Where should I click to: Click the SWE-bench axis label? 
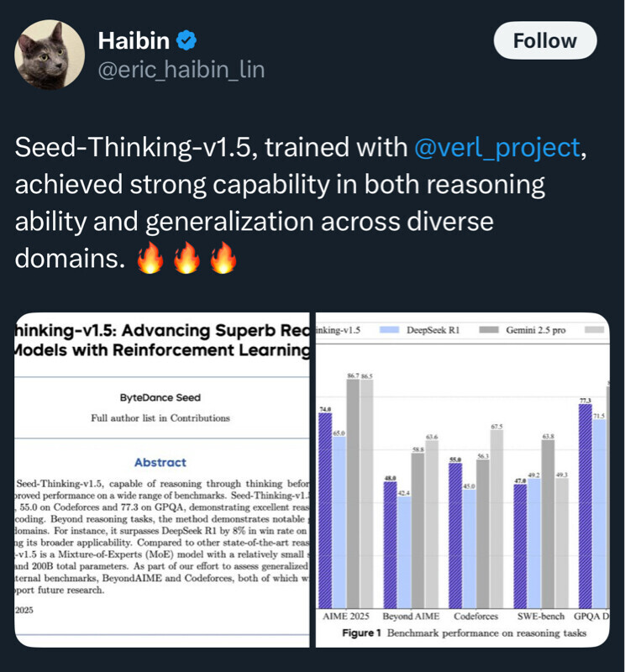(x=539, y=616)
